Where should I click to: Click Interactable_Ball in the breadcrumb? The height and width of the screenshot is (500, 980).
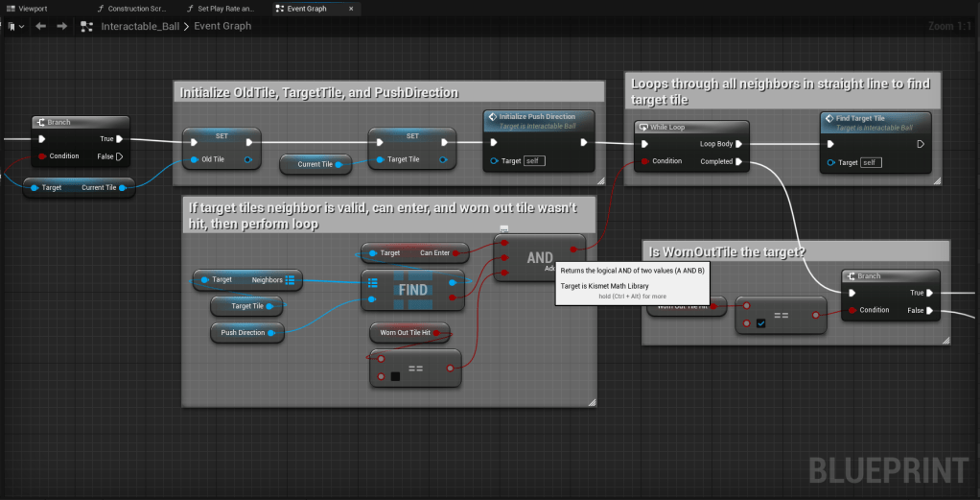(140, 26)
